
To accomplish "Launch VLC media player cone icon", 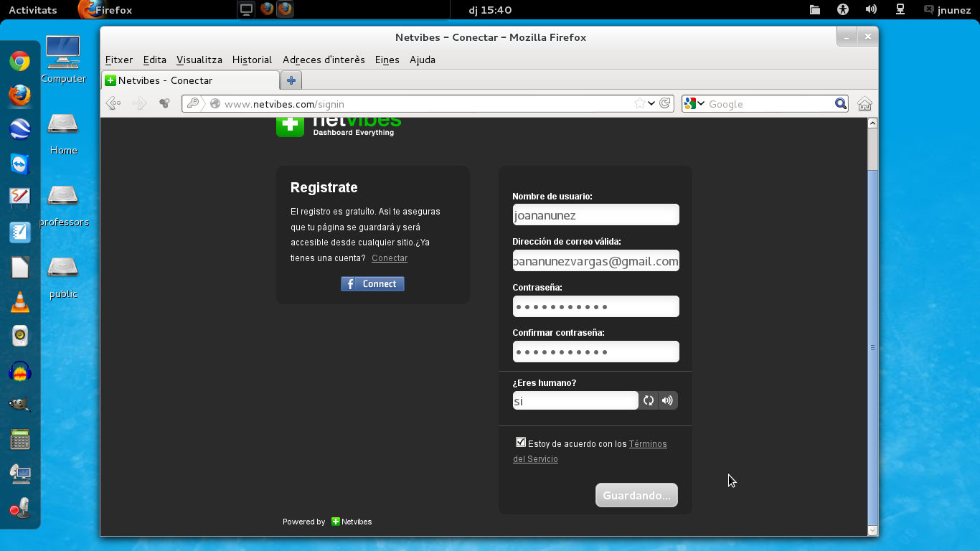I will tap(19, 302).
